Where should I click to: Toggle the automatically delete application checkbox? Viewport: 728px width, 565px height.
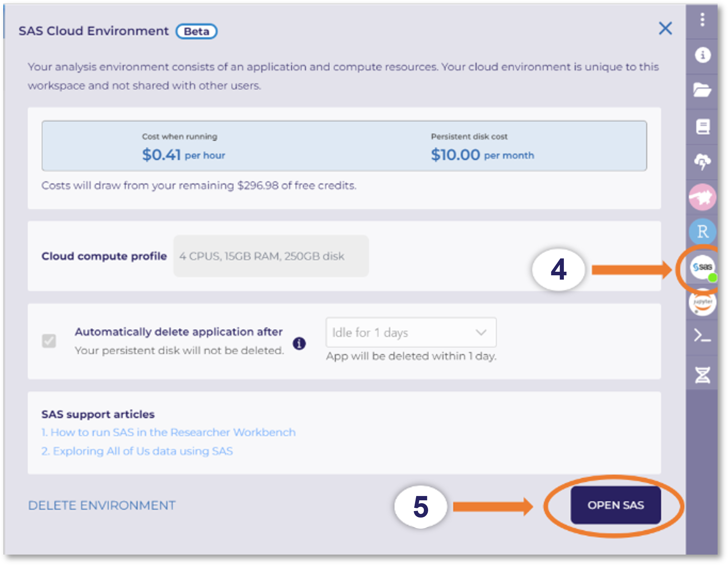tap(49, 341)
